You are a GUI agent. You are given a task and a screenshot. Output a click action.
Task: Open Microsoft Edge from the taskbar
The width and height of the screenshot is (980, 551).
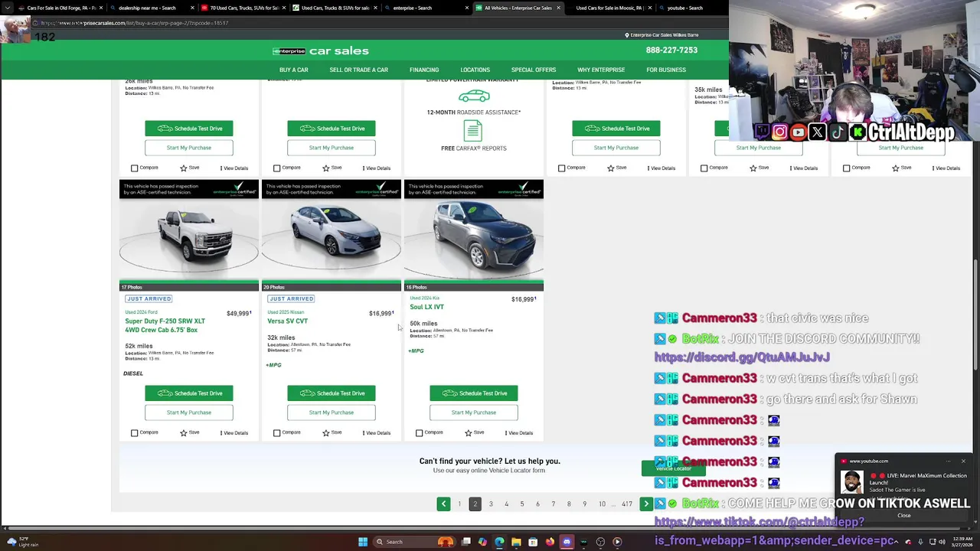point(499,542)
